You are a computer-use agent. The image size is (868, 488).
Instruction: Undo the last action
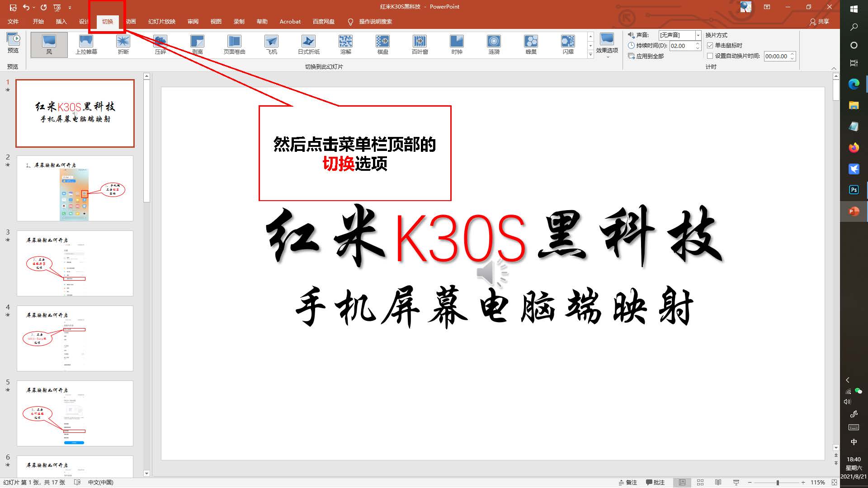(x=26, y=7)
